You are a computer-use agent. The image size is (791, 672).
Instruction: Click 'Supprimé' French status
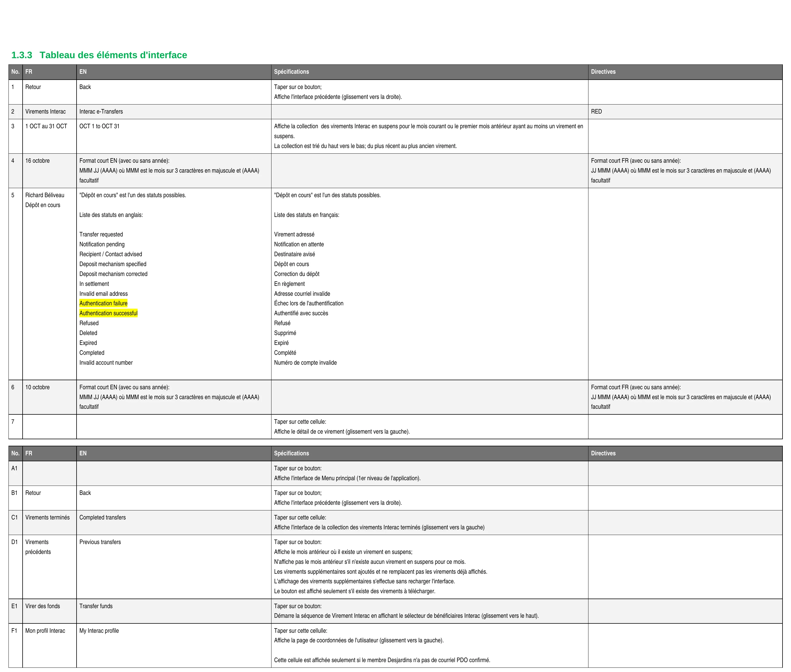285,333
